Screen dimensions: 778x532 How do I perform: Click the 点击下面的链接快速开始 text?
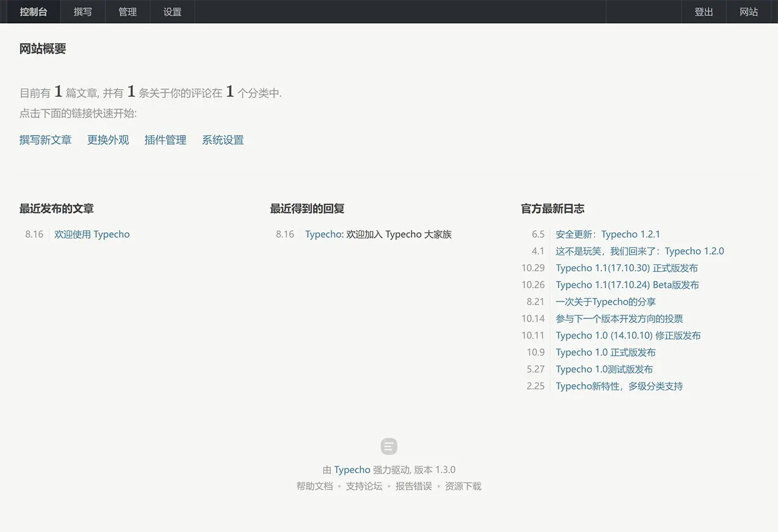pos(77,114)
